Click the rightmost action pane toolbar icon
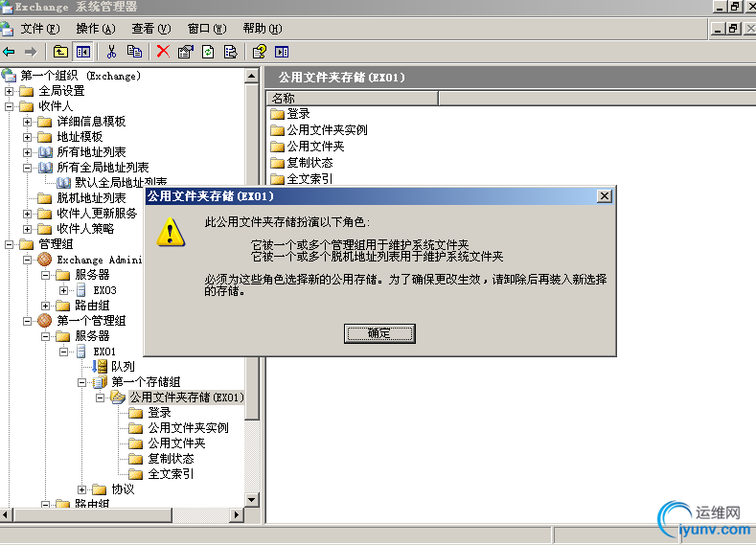756x545 pixels. click(x=282, y=52)
